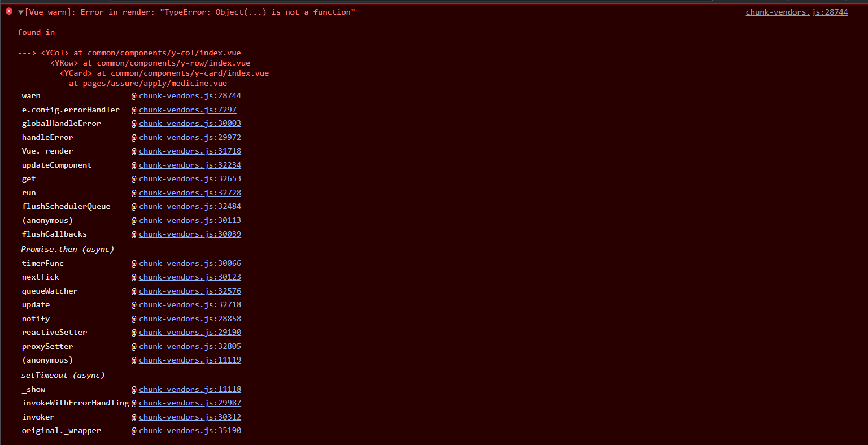Open the top-right chunk-vendors.js:28744 source link

(796, 12)
